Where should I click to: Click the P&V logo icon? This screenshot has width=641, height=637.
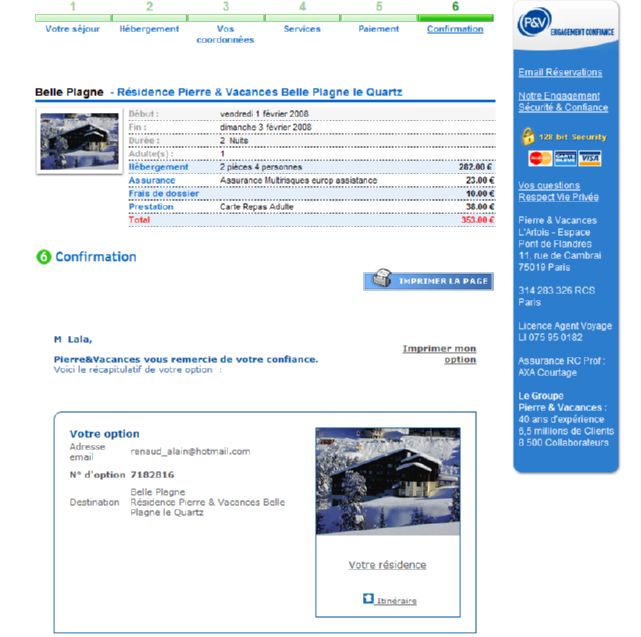coord(534,22)
